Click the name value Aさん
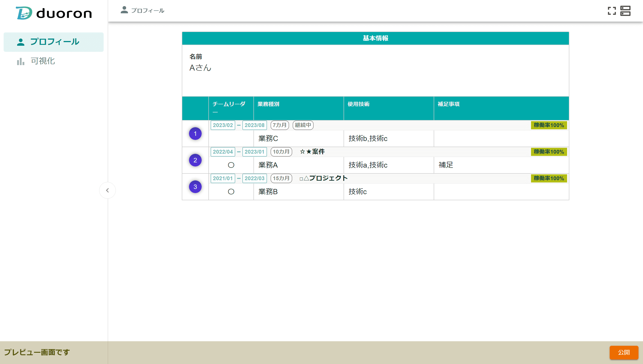 (x=201, y=68)
